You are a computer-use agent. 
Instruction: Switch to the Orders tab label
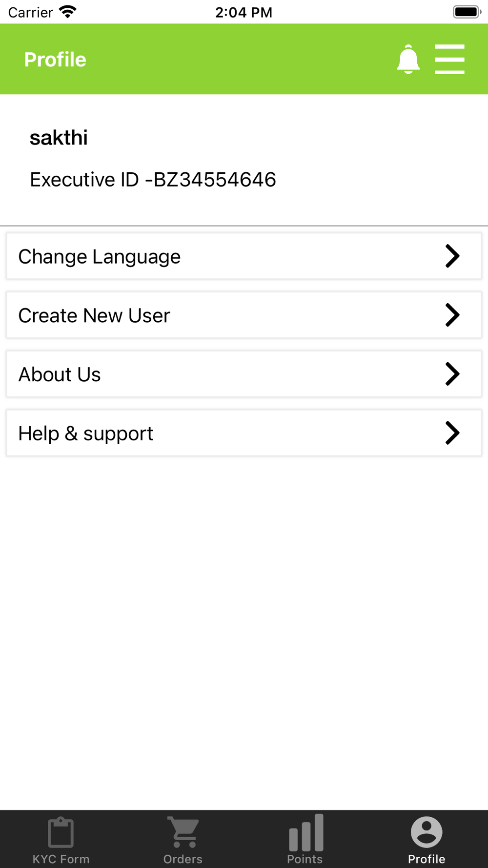(x=183, y=859)
